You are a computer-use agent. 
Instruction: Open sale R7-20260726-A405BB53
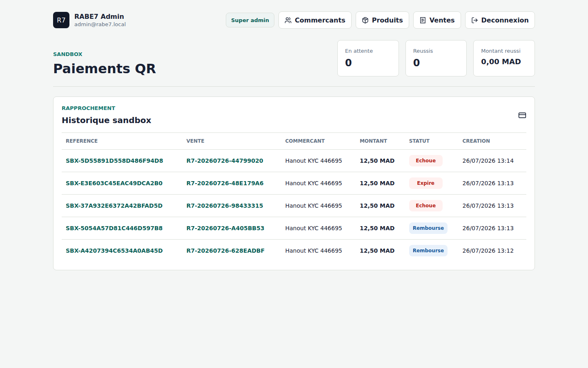(225, 228)
